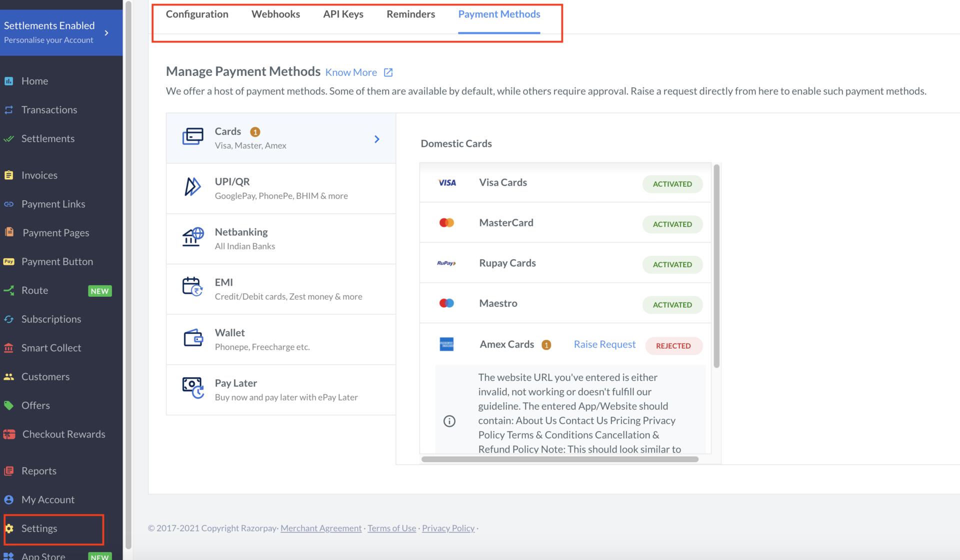This screenshot has height=560, width=960.
Task: Click the Smart Collect bank icon
Action: 9,348
